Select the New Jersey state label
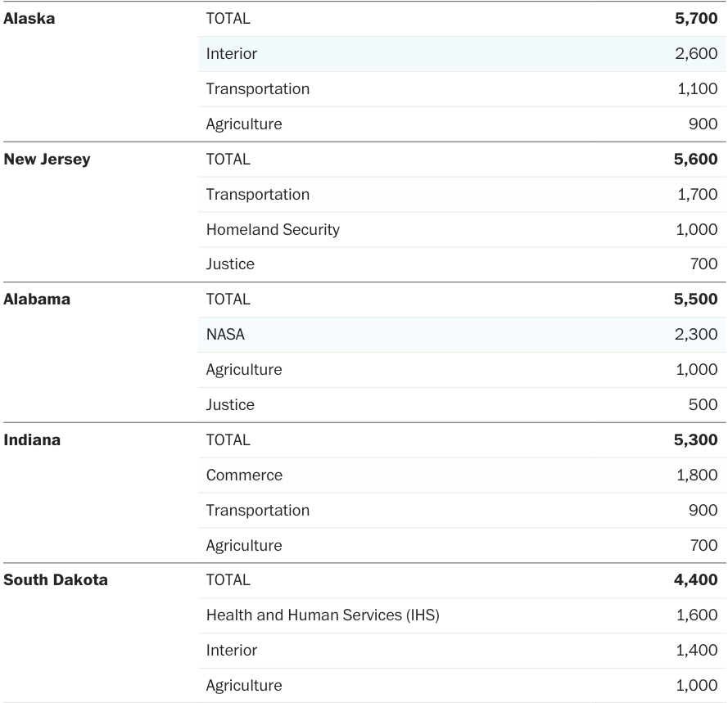The width and height of the screenshot is (728, 703). 47,160
